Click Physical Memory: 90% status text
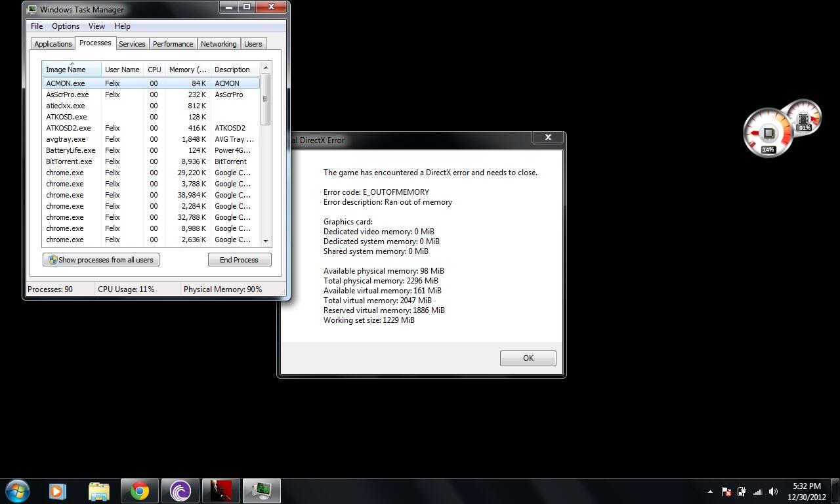 (222, 289)
